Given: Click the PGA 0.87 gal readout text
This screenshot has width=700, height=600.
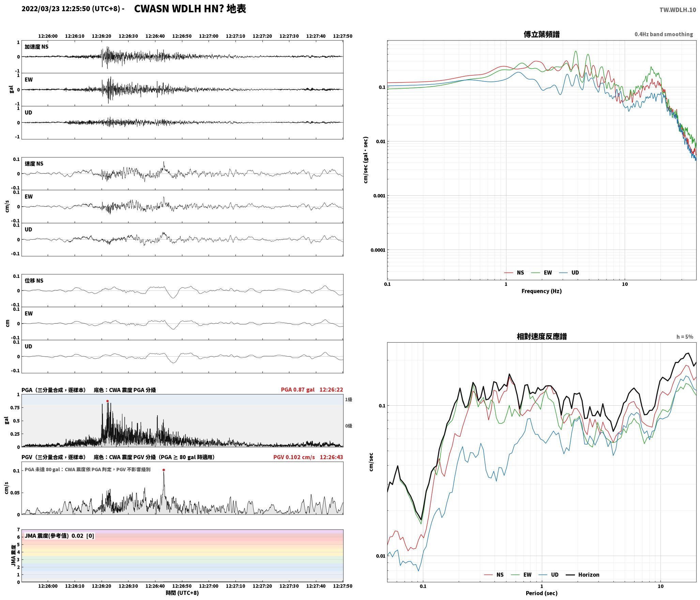Looking at the screenshot, I should [x=298, y=390].
